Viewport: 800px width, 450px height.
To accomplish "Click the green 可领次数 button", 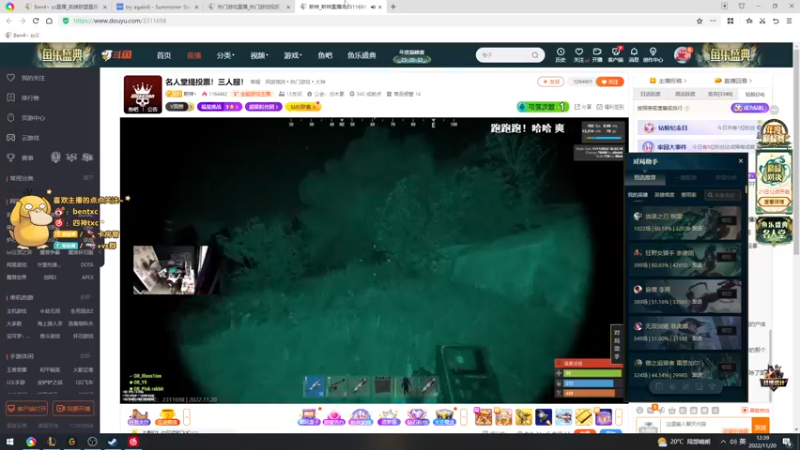I will pos(543,107).
